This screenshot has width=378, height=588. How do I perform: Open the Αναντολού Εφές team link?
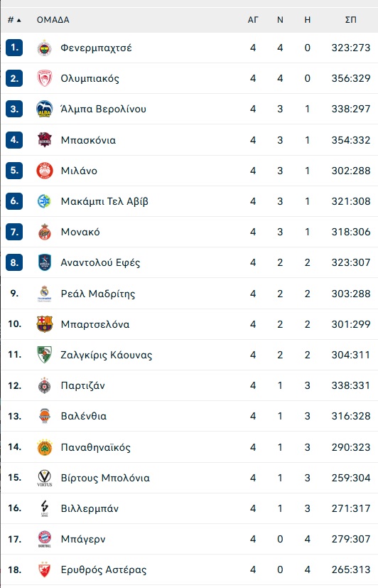100,262
